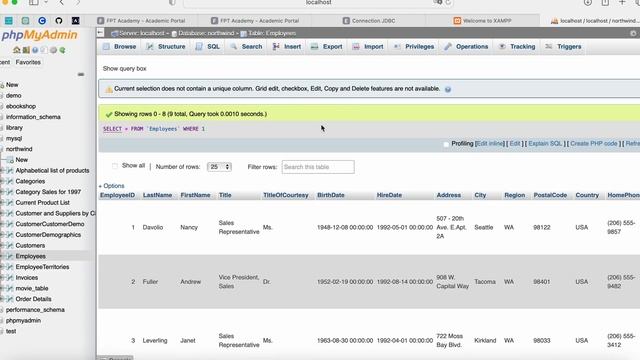640x360 pixels.
Task: Open phpMyAdmin documentation blue help icon
Action: click(35, 50)
